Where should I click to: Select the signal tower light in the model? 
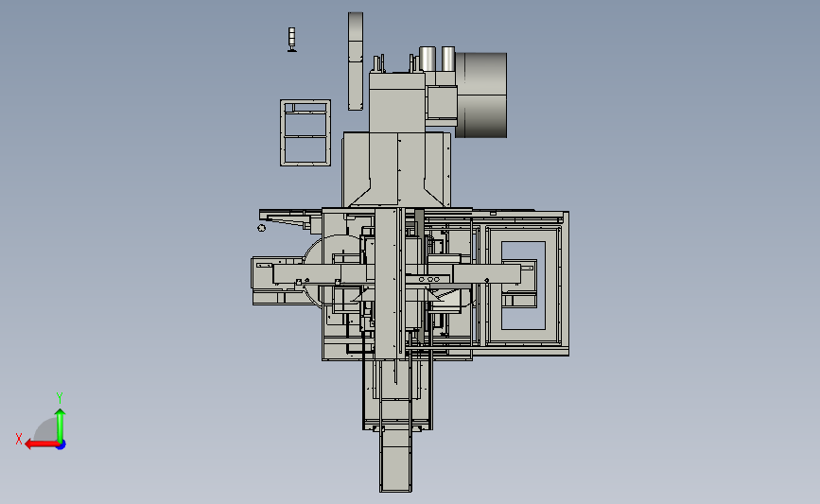[292, 40]
